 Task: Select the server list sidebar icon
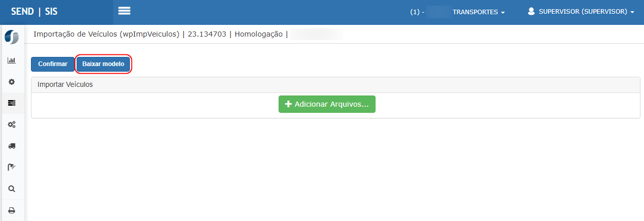12,103
